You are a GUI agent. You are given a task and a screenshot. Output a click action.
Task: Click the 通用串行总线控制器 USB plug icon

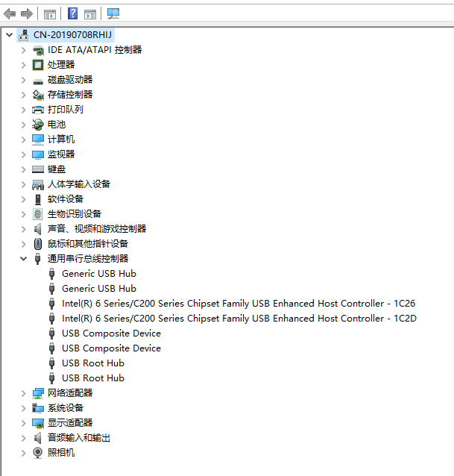pos(37,259)
